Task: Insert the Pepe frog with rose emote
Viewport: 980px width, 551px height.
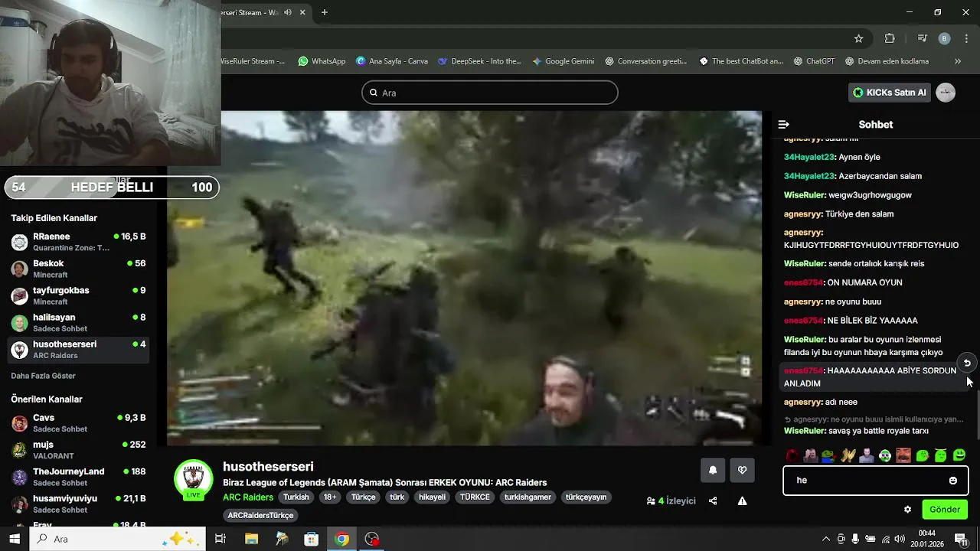Action: 829,455
